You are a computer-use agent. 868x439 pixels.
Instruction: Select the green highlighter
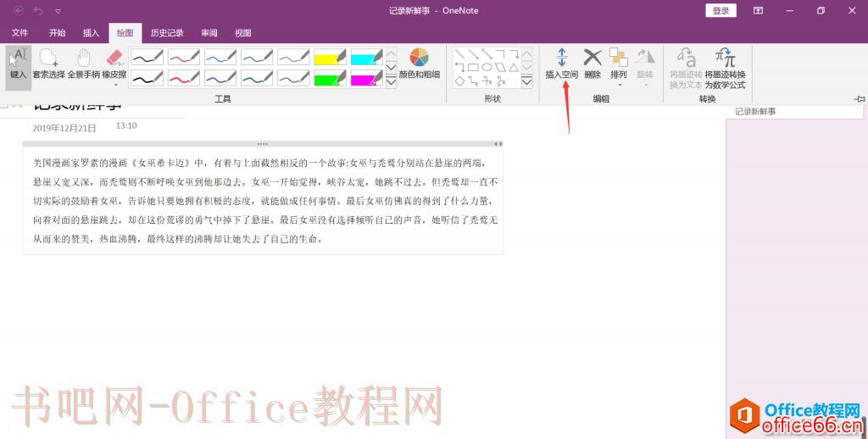point(330,77)
